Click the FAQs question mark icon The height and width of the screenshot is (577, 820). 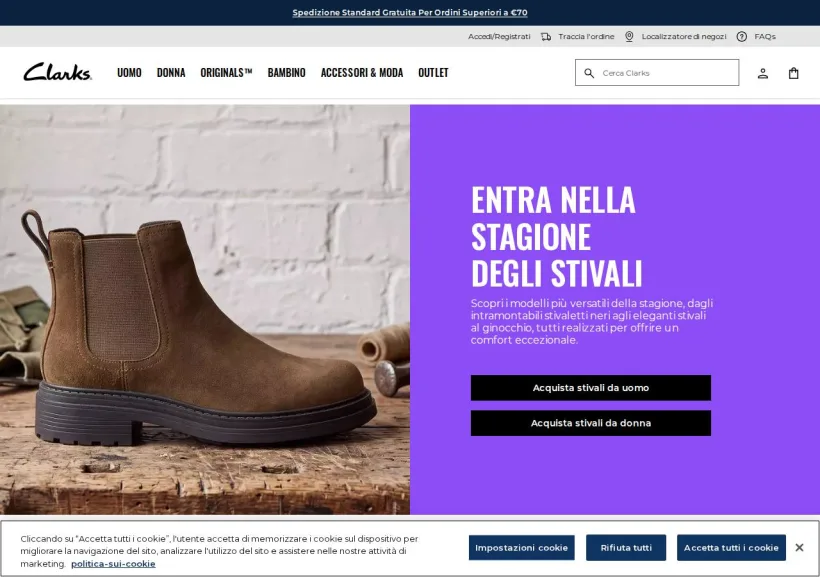(x=742, y=37)
